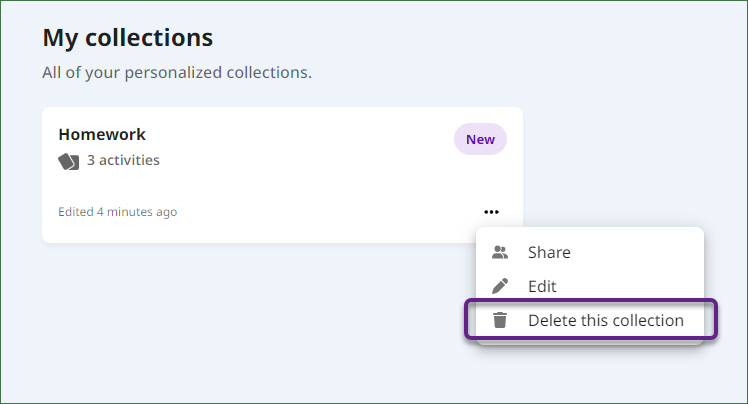This screenshot has width=748, height=404.
Task: Open the Homework collection title
Action: coord(102,135)
